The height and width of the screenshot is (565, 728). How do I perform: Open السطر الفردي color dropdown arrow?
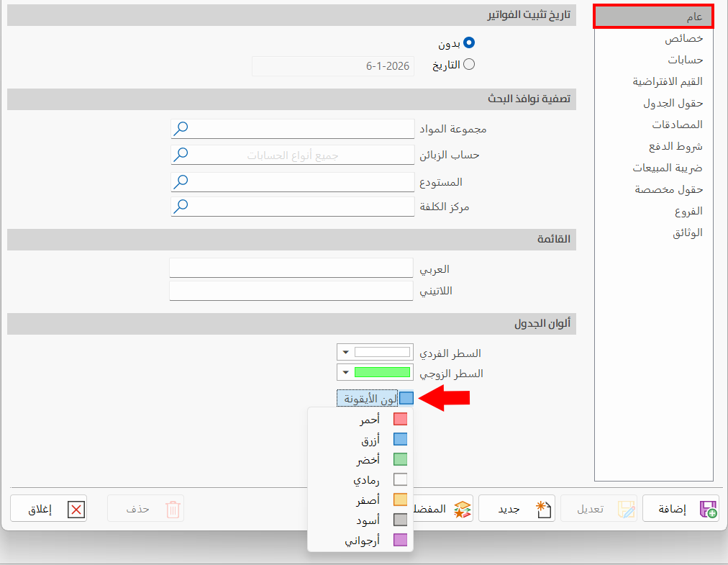tap(345, 352)
